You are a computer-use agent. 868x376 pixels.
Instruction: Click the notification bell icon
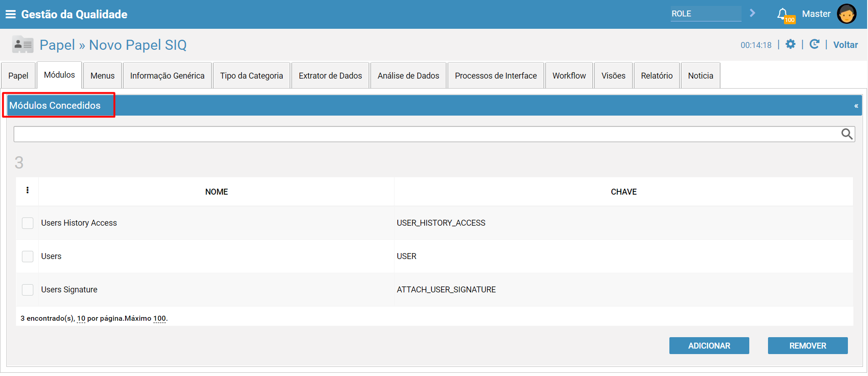tap(783, 14)
